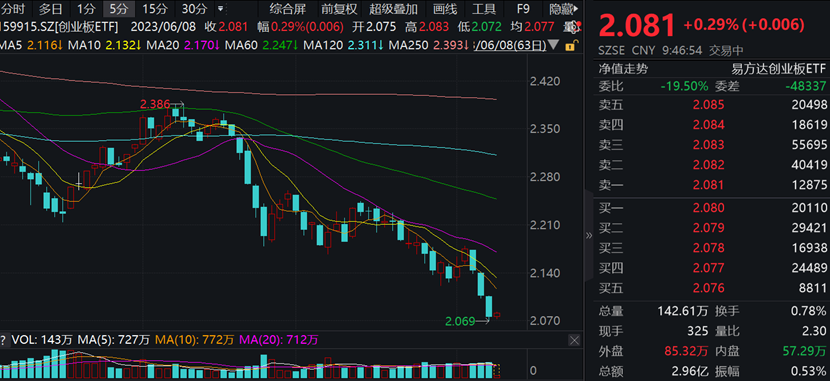Switch to the 分时 intraday chart tab
This screenshot has width=830, height=381.
click(14, 8)
